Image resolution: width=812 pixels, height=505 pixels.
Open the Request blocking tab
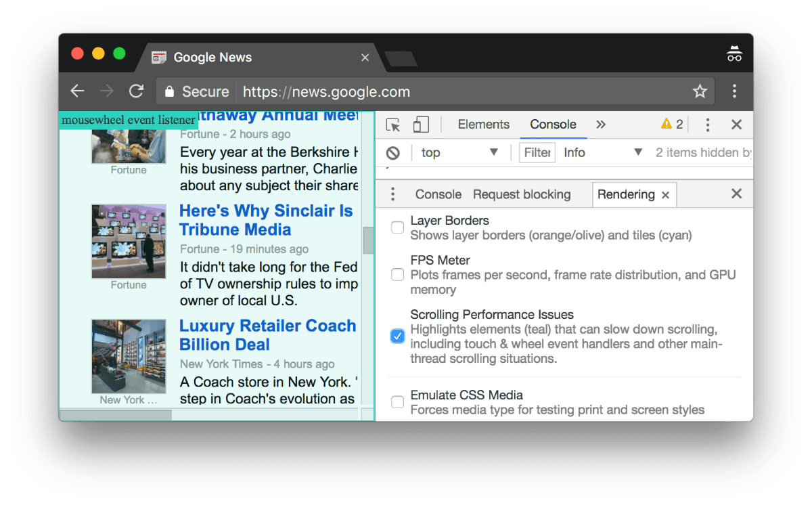pos(522,194)
